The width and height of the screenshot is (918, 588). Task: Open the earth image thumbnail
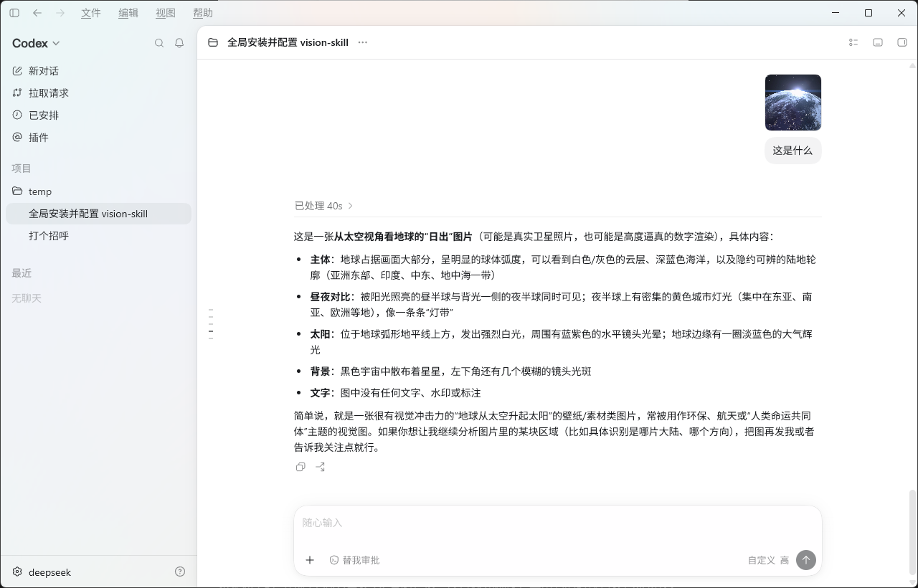point(793,103)
